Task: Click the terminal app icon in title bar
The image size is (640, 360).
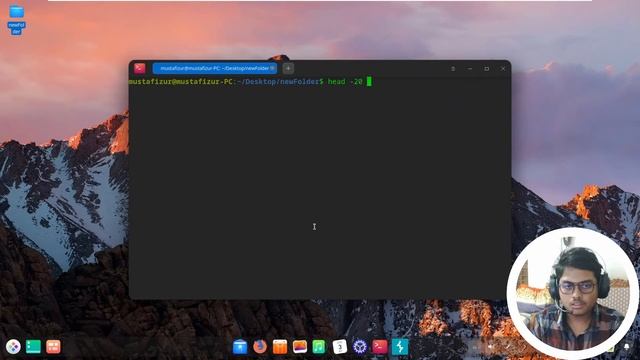Action: coord(140,68)
